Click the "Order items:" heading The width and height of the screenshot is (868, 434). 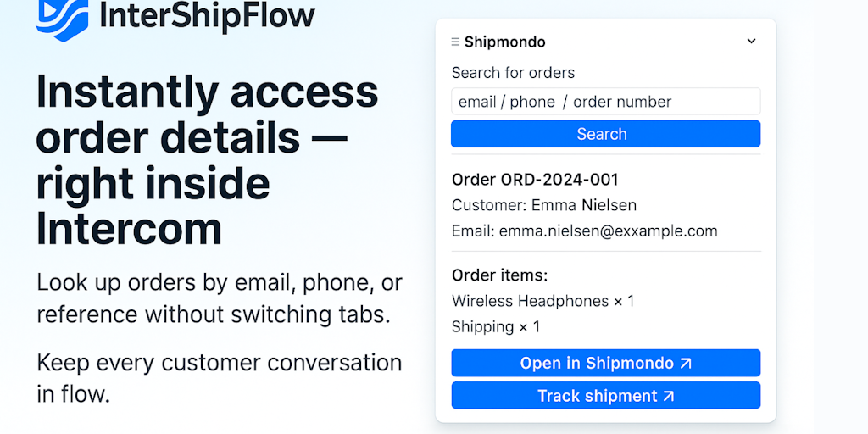click(x=499, y=275)
